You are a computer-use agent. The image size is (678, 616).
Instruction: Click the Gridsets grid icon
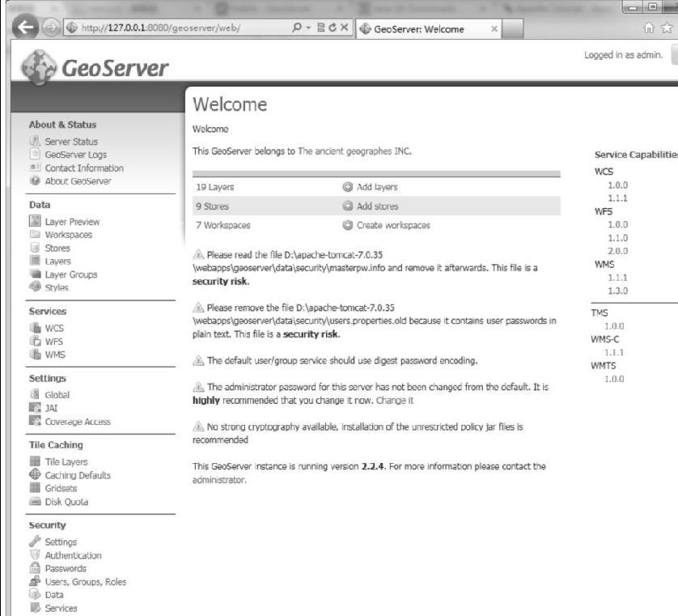tap(35, 487)
